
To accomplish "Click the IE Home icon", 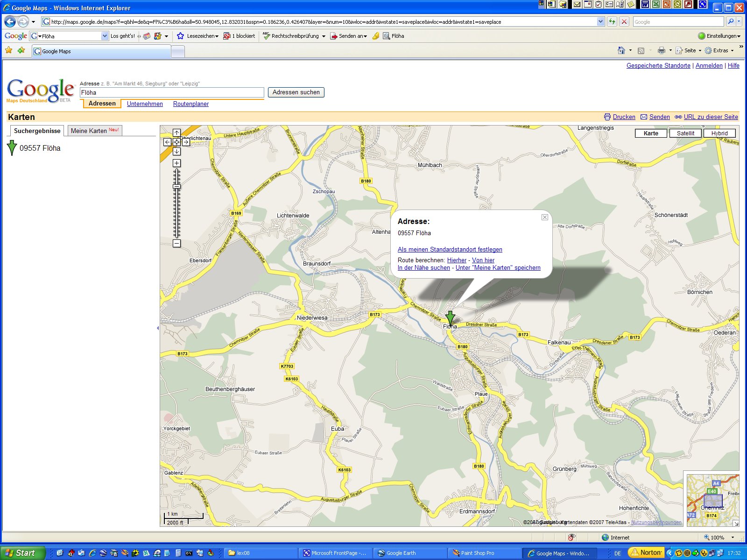I will pos(621,50).
